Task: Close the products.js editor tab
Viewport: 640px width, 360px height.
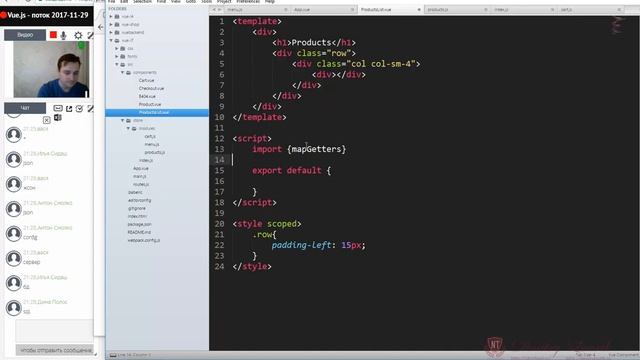Action: [x=486, y=9]
